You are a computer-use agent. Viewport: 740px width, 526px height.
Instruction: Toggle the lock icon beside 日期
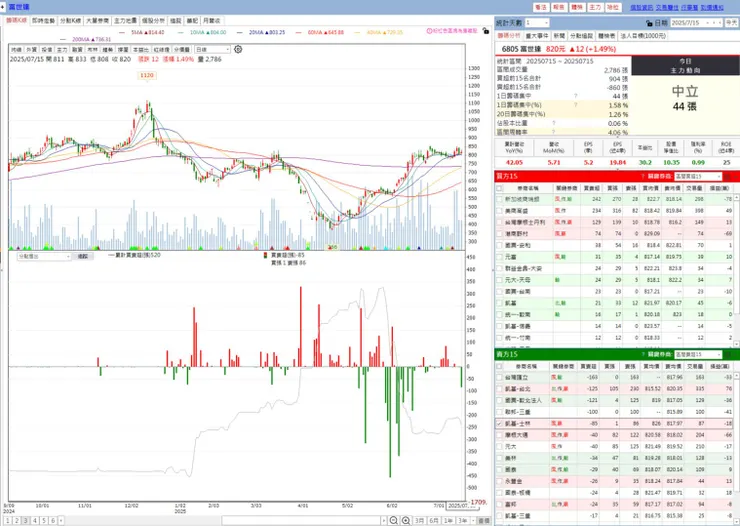649,23
